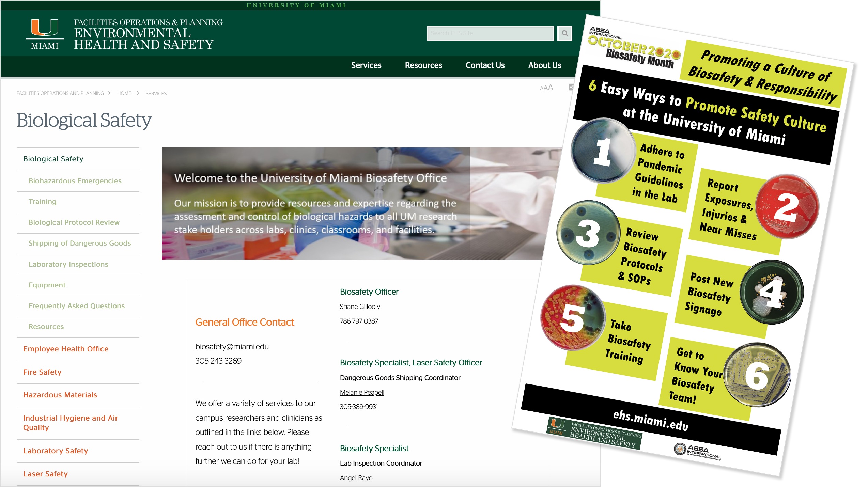Go to Fire Safety section
Screen dimensions: 868x487
click(x=42, y=372)
